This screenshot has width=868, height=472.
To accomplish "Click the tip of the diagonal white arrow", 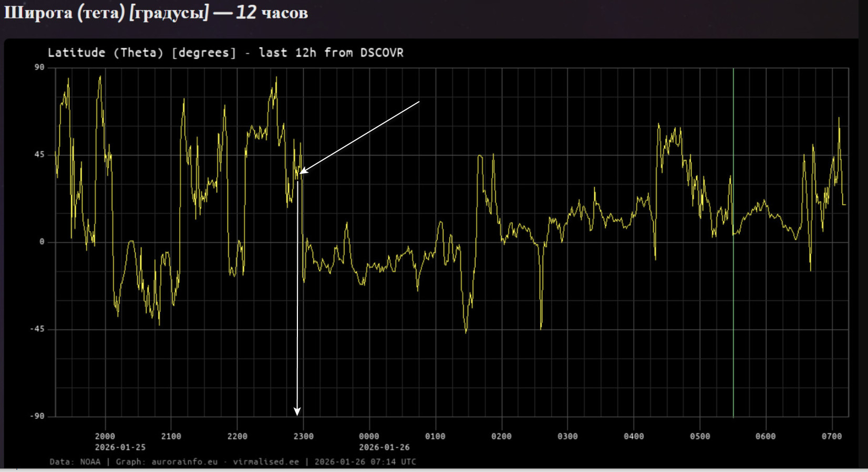I will 301,172.
